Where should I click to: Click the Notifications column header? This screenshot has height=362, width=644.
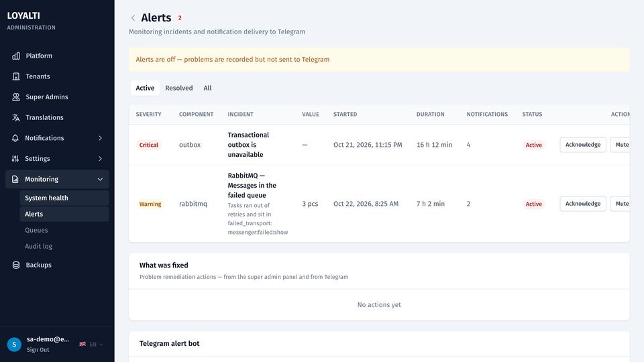[x=487, y=114]
